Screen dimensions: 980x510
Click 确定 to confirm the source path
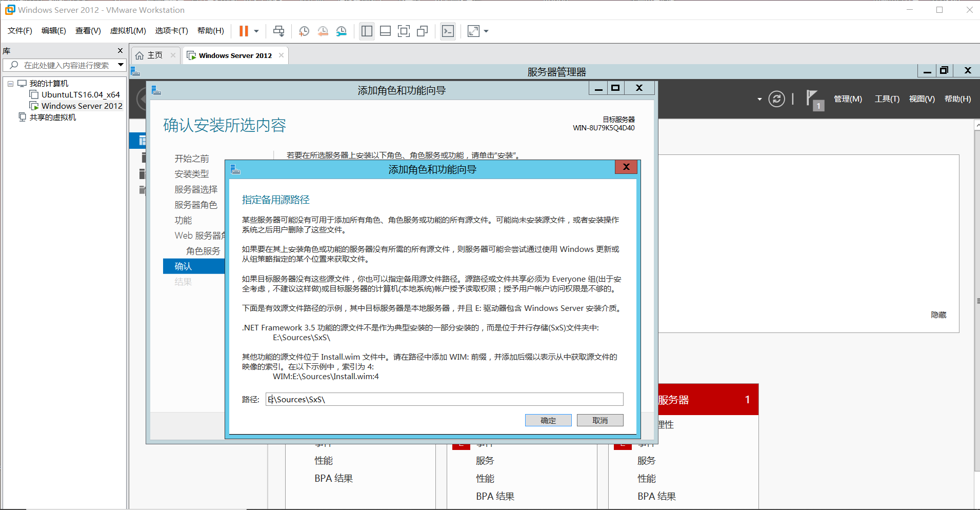coord(548,420)
